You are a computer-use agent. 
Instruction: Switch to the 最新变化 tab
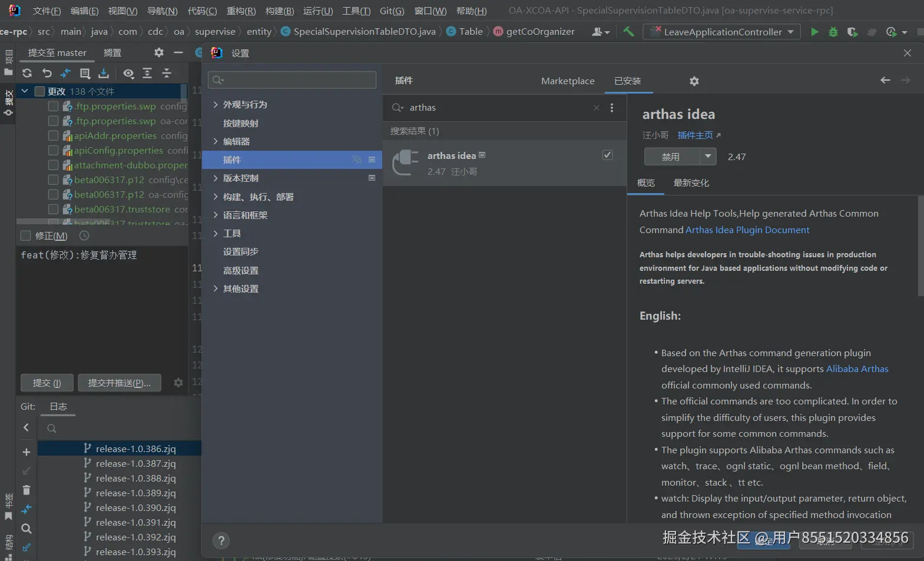tap(691, 183)
